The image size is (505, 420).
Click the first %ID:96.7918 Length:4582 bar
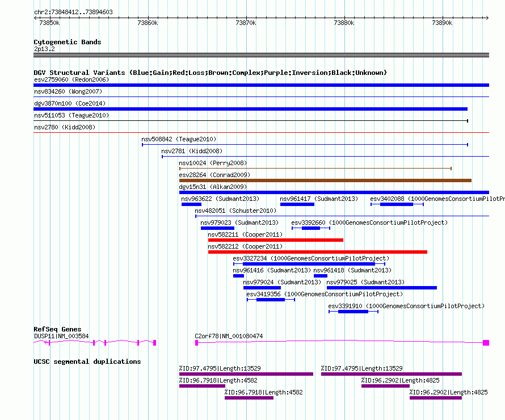point(202,386)
